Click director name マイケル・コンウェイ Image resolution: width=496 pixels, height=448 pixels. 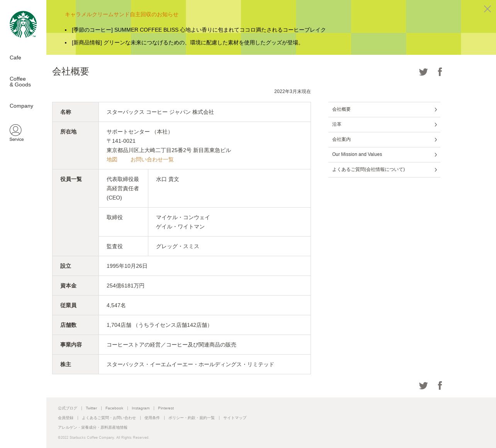click(x=183, y=217)
